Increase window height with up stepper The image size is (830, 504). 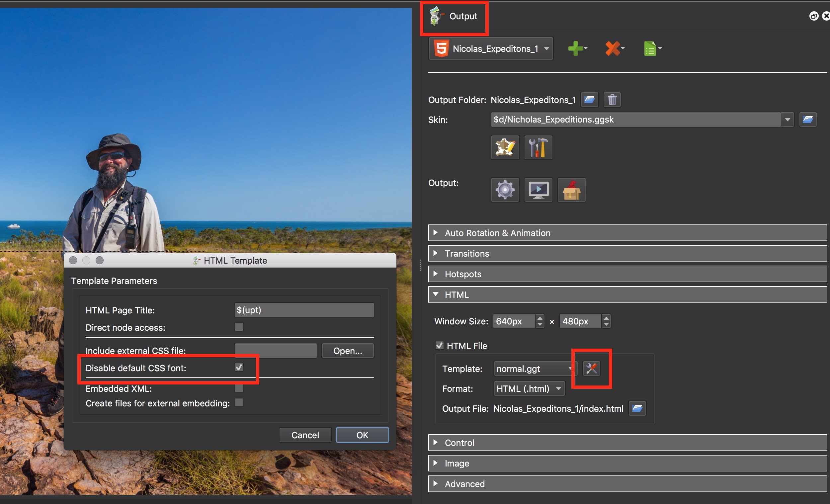pos(606,318)
